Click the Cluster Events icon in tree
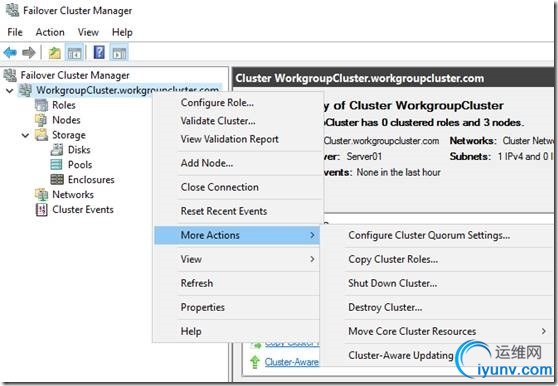 tap(41, 210)
